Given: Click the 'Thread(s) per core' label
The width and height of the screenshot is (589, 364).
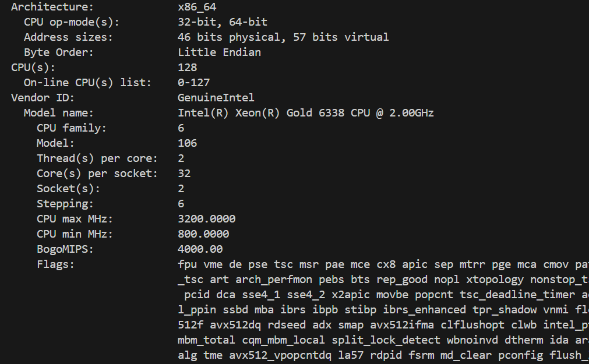Looking at the screenshot, I should (97, 158).
